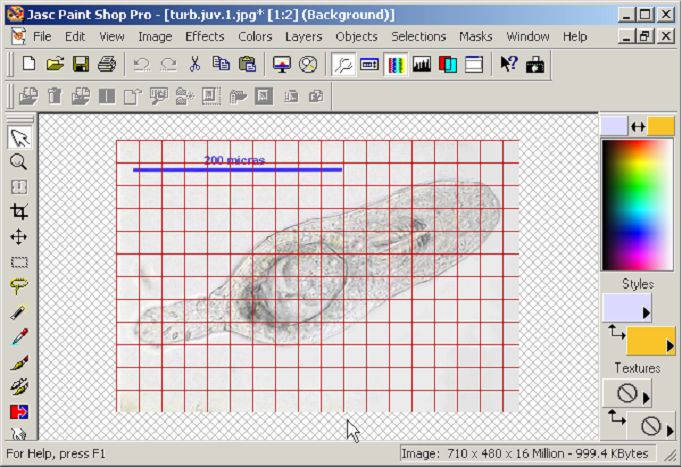
Task: Open the orange background style flyout arrow
Action: pos(670,345)
